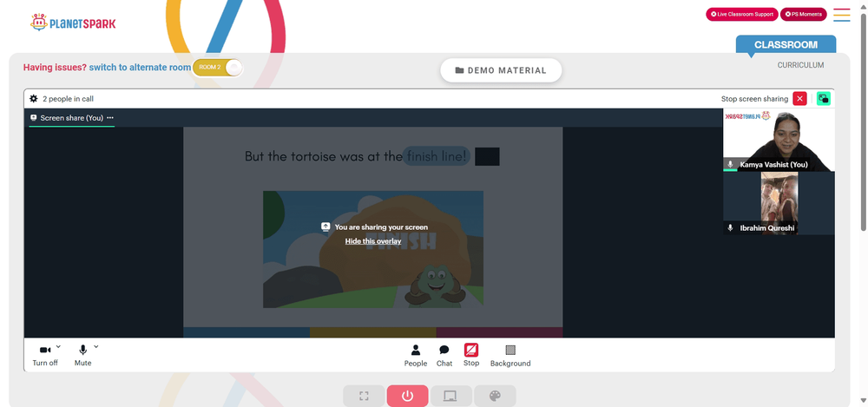This screenshot has height=407, width=868.
Task: Click Stop screen share in toolbar
Action: tap(471, 355)
